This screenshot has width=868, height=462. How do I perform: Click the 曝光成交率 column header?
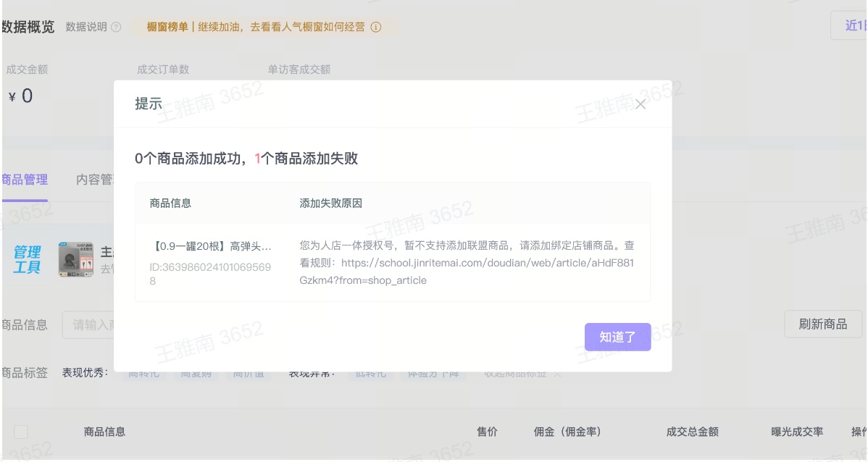coord(797,432)
